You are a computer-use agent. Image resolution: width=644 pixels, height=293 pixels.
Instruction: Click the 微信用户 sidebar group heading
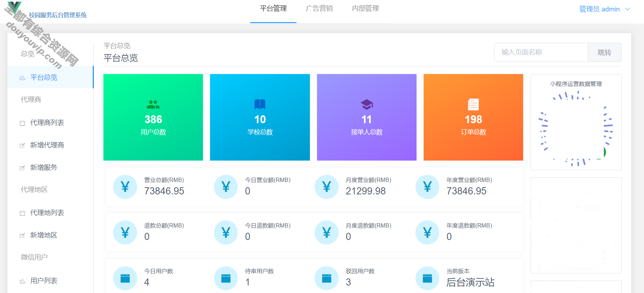click(x=34, y=257)
